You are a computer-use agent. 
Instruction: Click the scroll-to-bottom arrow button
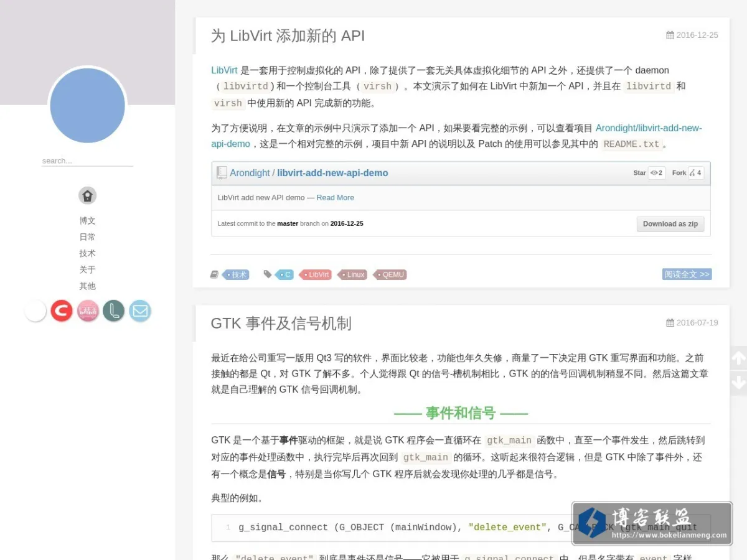(738, 383)
